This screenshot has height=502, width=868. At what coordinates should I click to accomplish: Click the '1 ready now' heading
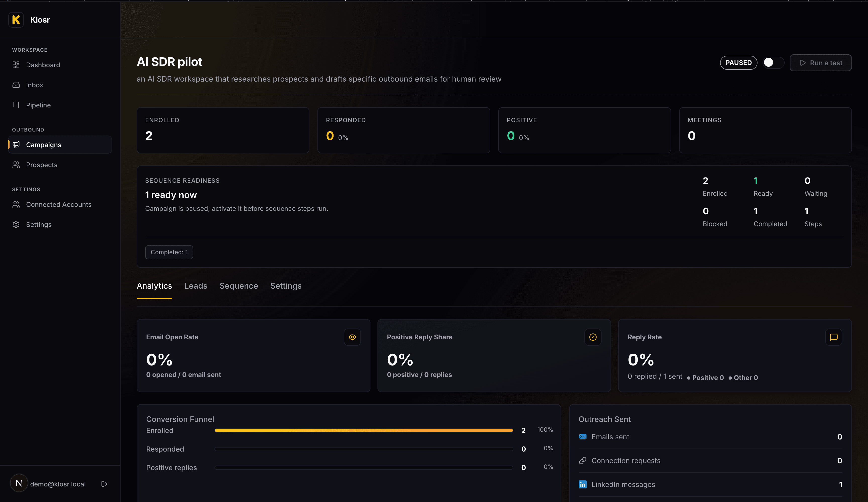pos(171,195)
